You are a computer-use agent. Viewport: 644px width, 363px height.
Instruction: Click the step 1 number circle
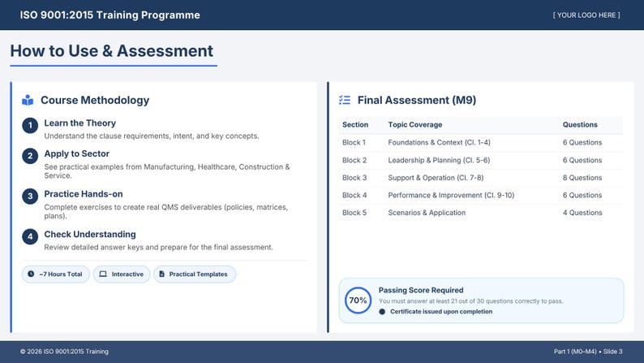click(30, 125)
